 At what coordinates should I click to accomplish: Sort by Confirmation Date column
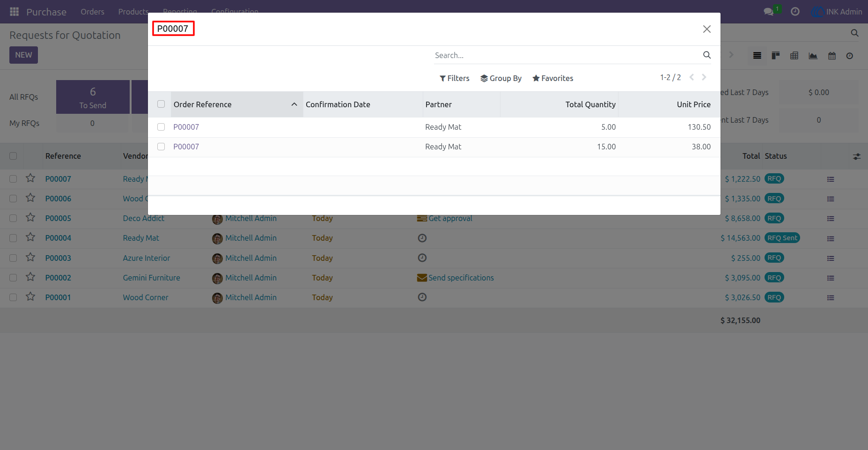point(363,104)
